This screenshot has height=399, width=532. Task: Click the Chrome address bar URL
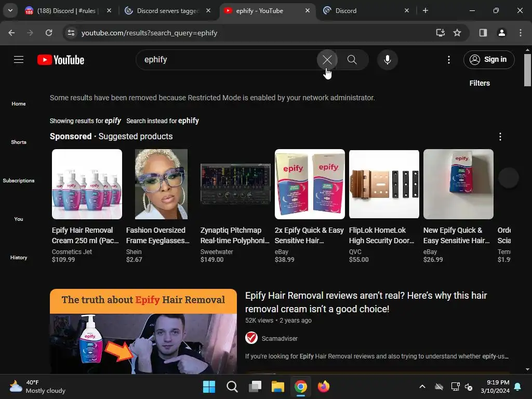[x=149, y=33]
